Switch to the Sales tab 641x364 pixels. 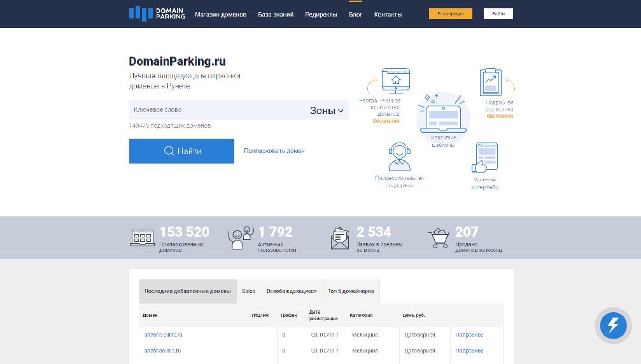(248, 291)
